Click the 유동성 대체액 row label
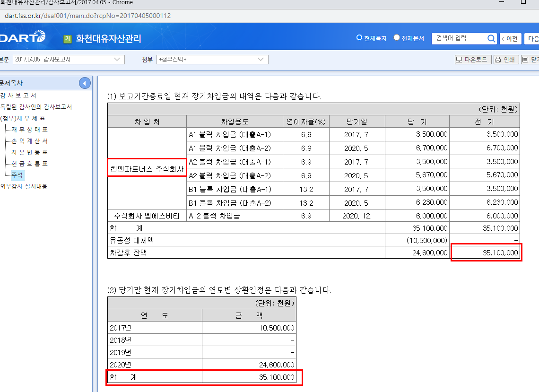539x392 pixels. (x=131, y=240)
